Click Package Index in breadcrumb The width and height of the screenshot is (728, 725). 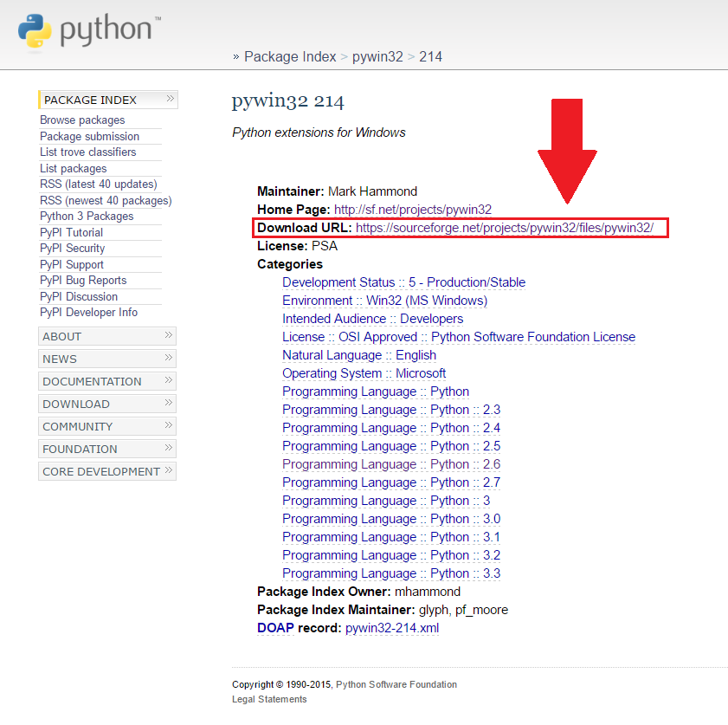[290, 56]
